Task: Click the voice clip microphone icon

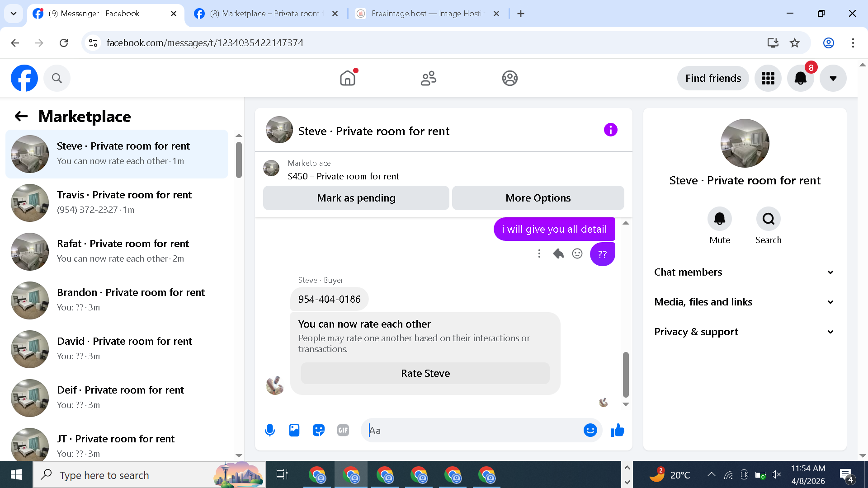Action: (x=270, y=430)
